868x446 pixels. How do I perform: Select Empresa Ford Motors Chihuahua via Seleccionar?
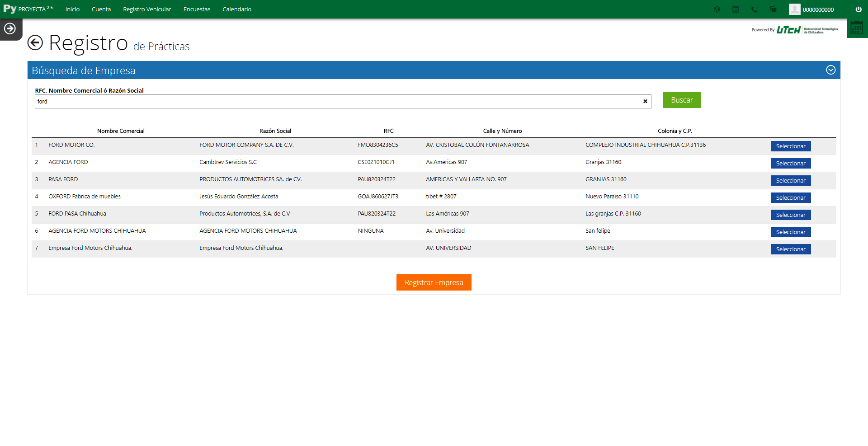click(x=791, y=249)
